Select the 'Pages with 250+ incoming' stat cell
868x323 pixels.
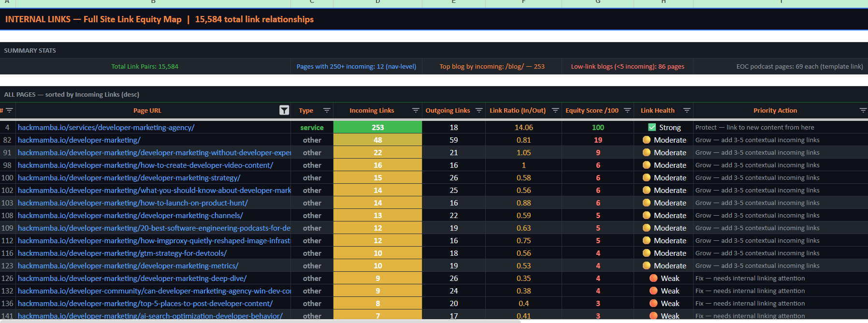(x=356, y=66)
